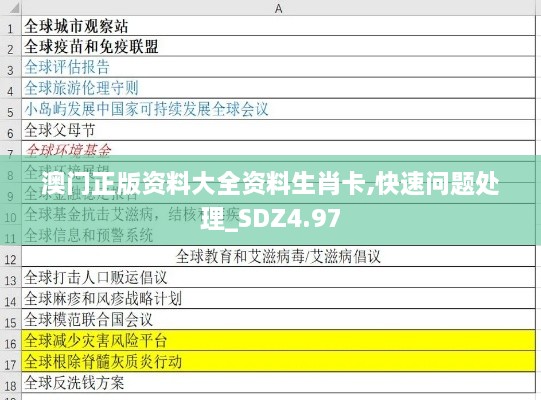Click the blue 全球评估报告 cell

(x=278, y=68)
